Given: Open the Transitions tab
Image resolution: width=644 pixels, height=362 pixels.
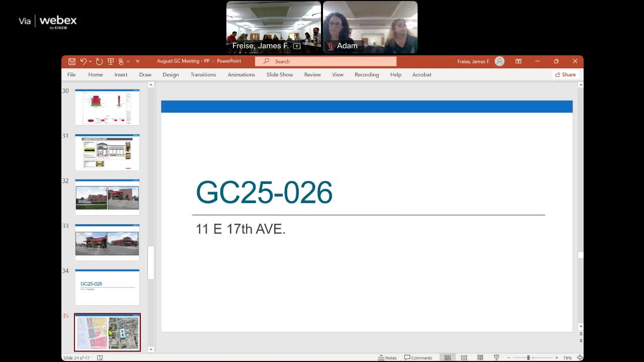Looking at the screenshot, I should click(203, 74).
